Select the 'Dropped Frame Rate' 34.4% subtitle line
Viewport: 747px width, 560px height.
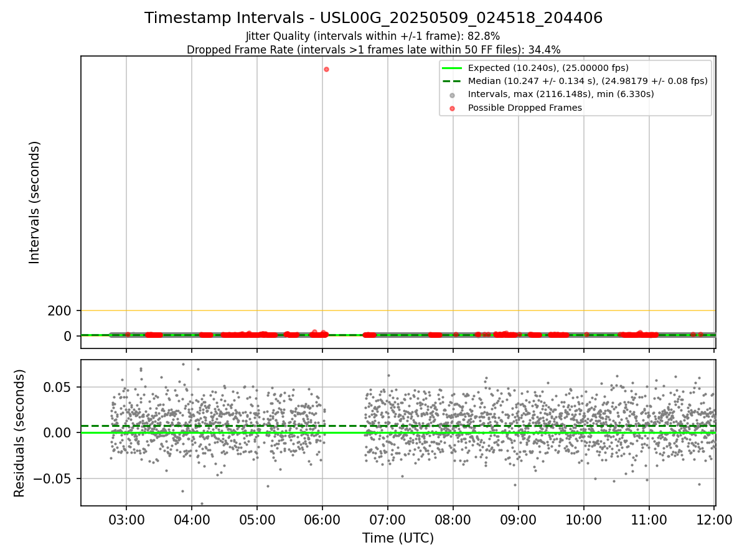374,50
